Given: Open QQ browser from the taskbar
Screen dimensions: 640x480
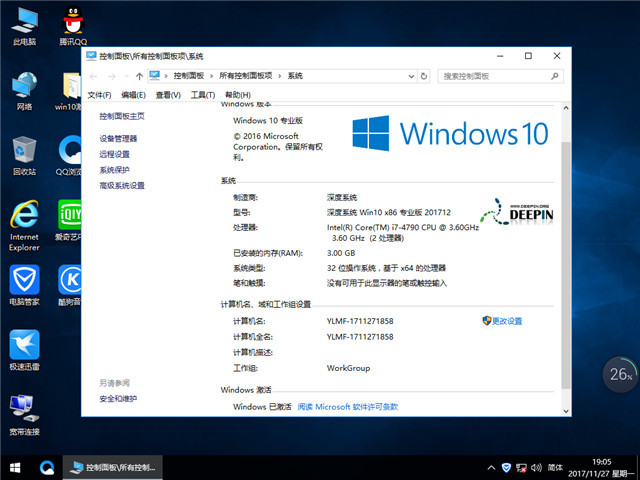Looking at the screenshot, I should pos(47,467).
